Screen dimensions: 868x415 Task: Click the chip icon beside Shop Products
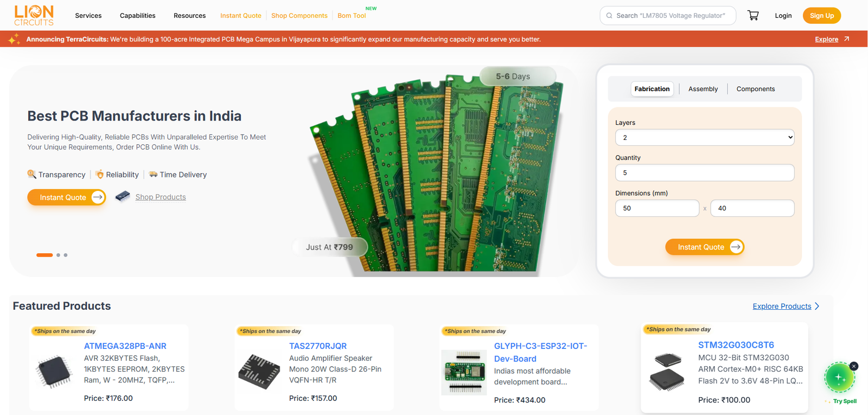click(123, 196)
